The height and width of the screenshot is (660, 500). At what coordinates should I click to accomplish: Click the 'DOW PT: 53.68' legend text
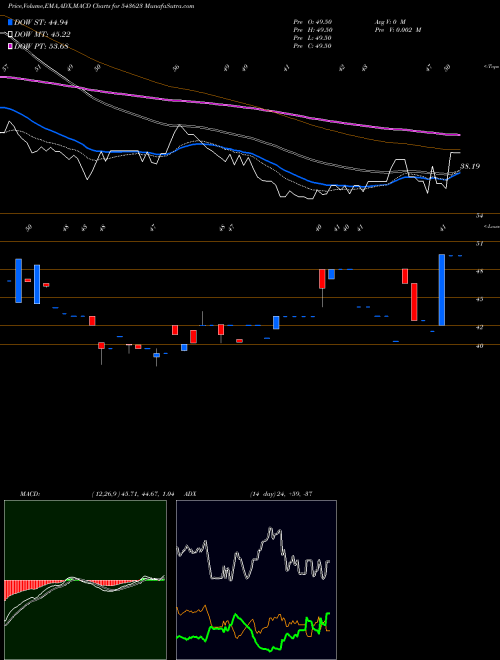[41, 47]
